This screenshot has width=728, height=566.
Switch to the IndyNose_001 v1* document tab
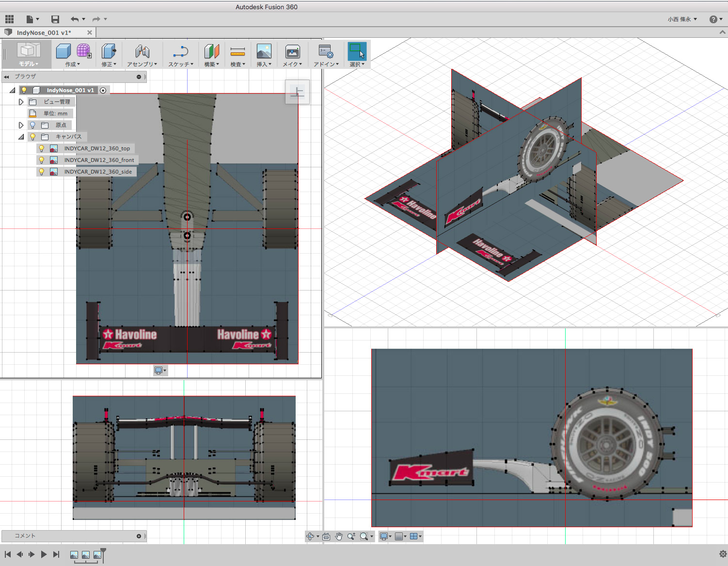[44, 32]
